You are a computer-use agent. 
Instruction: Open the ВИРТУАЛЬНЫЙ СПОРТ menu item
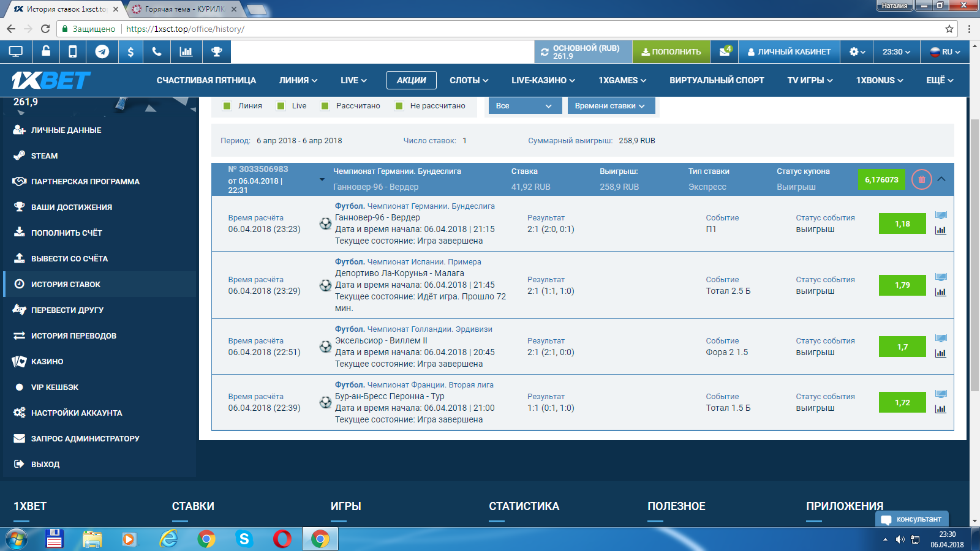pyautogui.click(x=717, y=80)
